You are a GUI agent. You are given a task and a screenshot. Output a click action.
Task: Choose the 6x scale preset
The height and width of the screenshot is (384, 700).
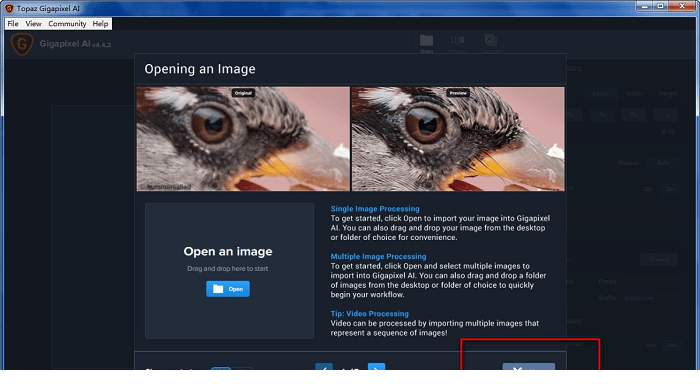633,115
